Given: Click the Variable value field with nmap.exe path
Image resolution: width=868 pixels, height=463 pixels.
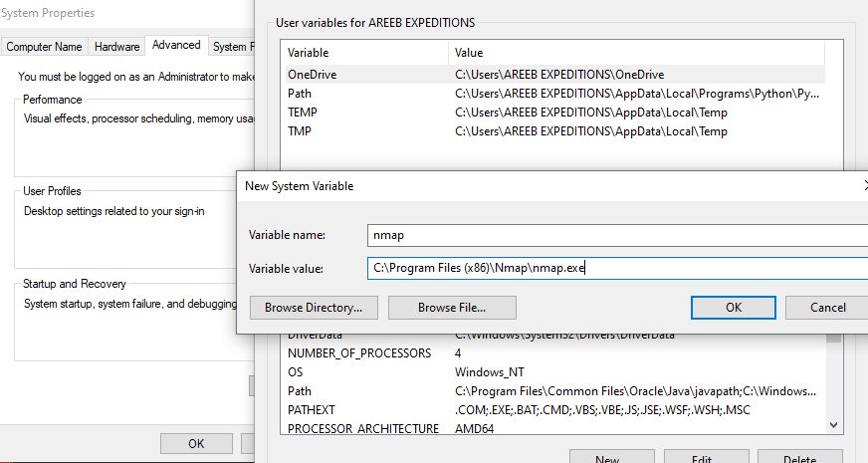Looking at the screenshot, I should pos(617,268).
